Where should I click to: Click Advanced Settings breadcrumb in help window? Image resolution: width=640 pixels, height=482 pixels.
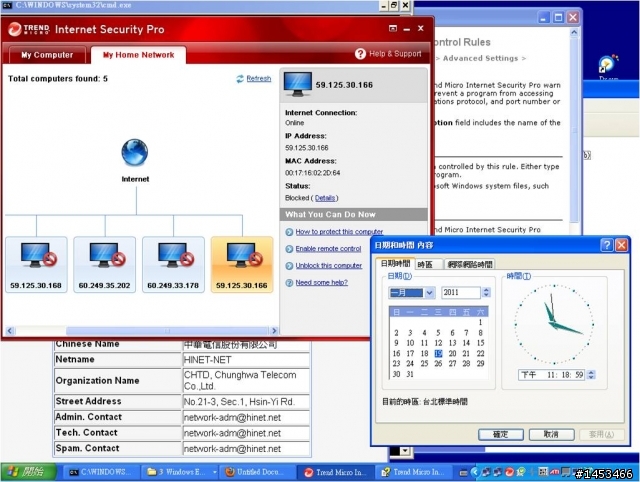480,58
